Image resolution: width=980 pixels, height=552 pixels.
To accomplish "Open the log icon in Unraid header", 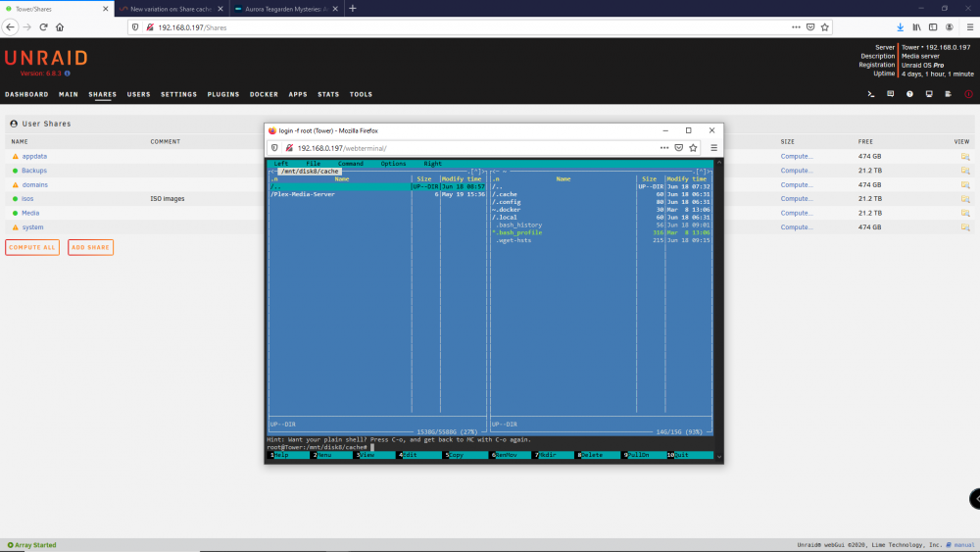I will [x=948, y=94].
